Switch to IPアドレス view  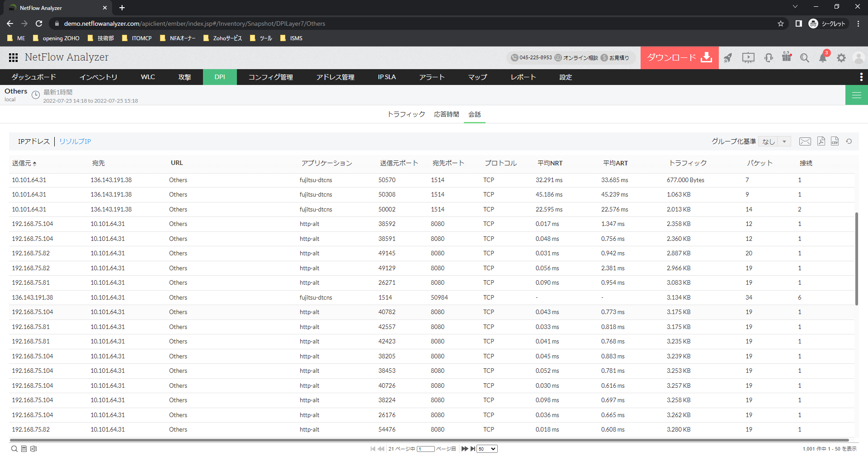click(34, 141)
